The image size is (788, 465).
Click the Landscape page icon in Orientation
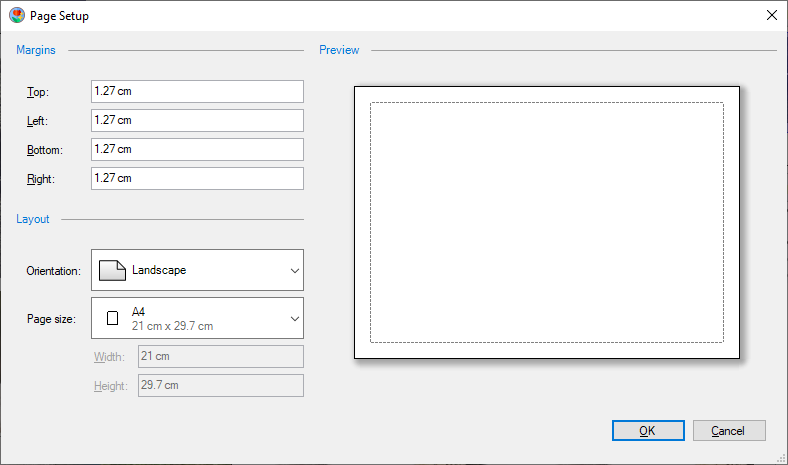[x=113, y=270]
